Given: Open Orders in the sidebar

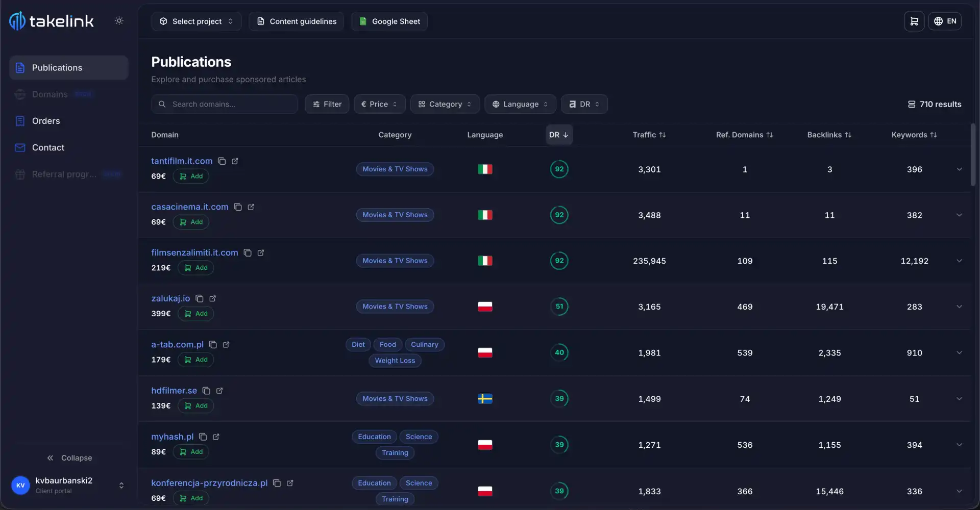Looking at the screenshot, I should click(68, 121).
